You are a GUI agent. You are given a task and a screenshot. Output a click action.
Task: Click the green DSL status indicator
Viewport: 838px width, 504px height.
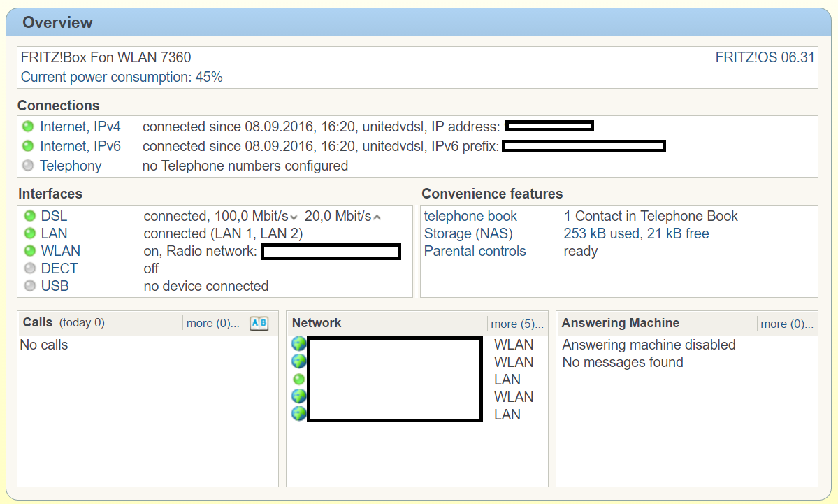(29, 217)
